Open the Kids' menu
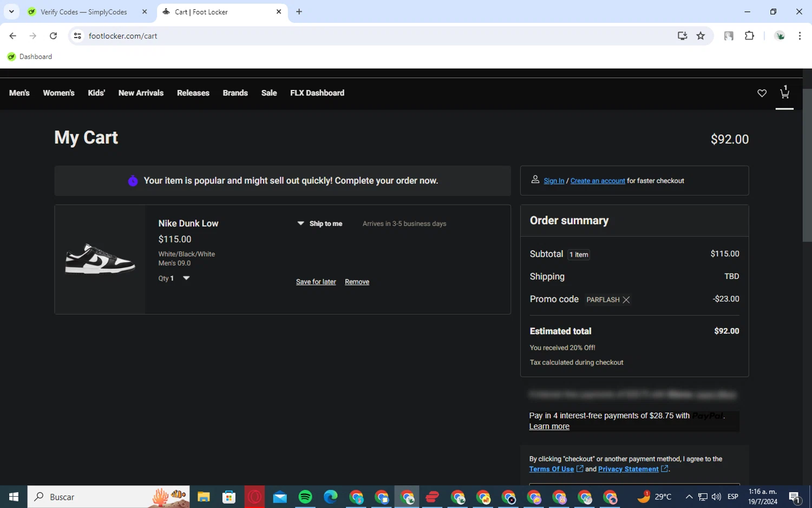 click(x=96, y=93)
